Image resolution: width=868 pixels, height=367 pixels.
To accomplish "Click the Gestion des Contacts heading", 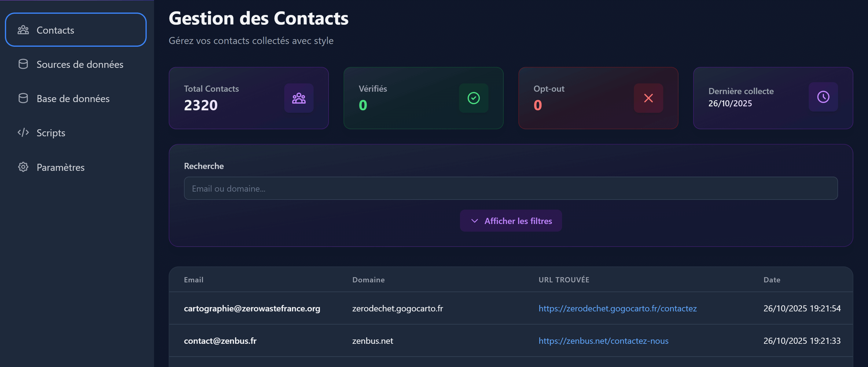I will point(259,18).
